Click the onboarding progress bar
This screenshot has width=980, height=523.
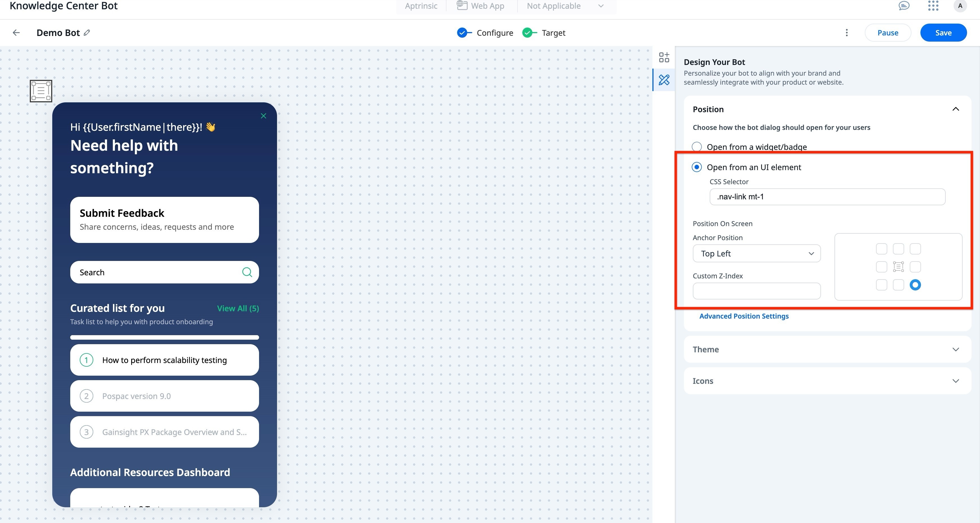pos(164,337)
